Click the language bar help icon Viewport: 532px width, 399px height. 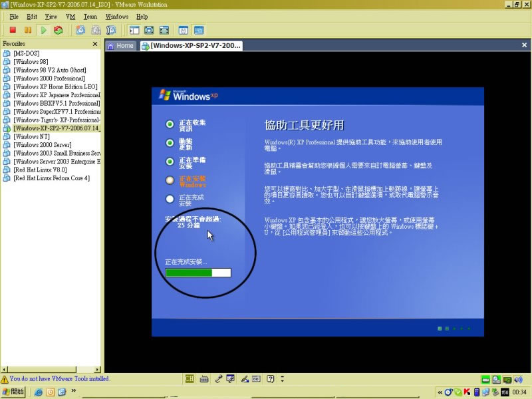click(270, 378)
